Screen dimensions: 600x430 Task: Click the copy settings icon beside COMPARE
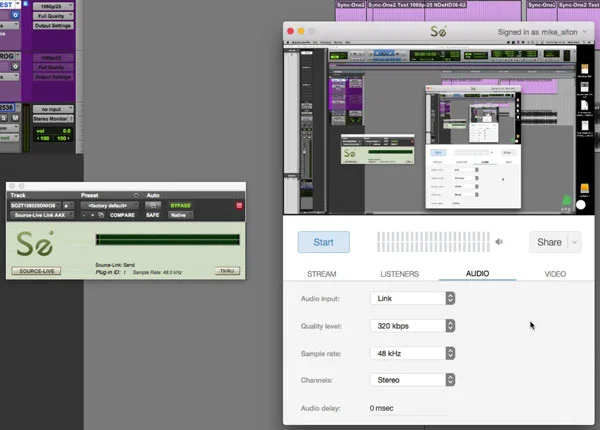click(x=101, y=215)
